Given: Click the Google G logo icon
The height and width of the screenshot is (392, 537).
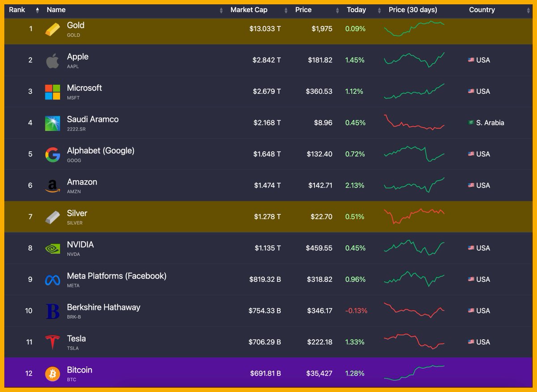Looking at the screenshot, I should pos(52,155).
